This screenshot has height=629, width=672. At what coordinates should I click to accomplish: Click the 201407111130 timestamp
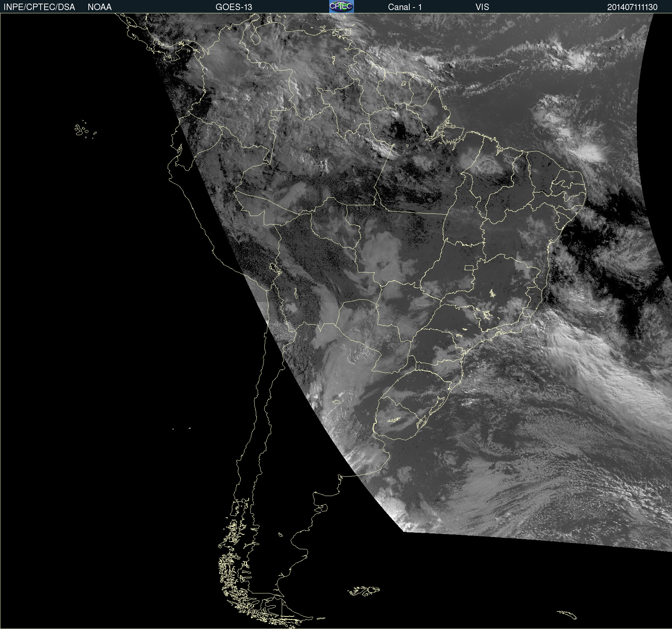tap(632, 7)
